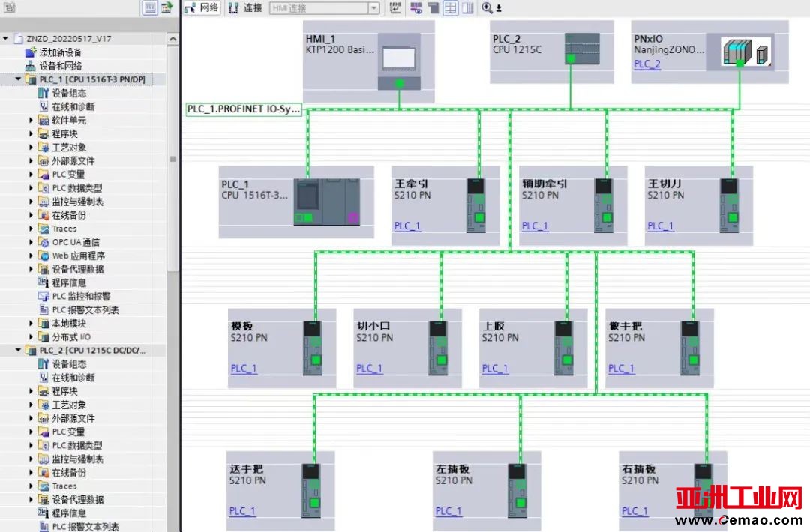Select 程序块 under PLC_2
Image resolution: width=810 pixels, height=532 pixels.
(64, 391)
